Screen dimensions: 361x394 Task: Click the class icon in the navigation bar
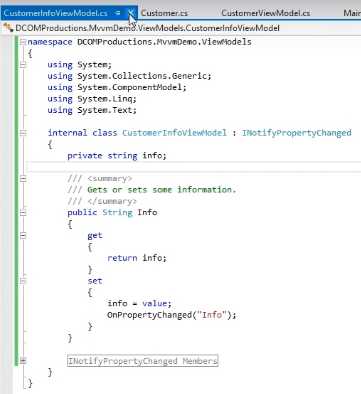[8, 28]
